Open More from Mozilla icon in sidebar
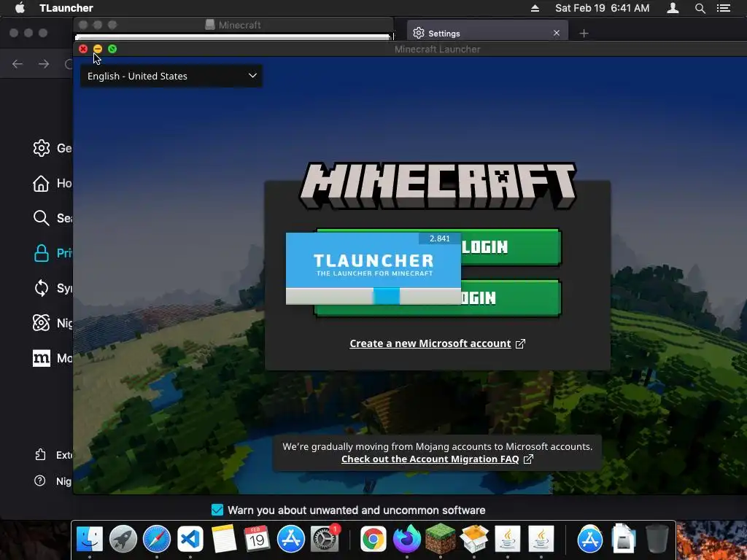Image resolution: width=747 pixels, height=560 pixels. coord(42,358)
